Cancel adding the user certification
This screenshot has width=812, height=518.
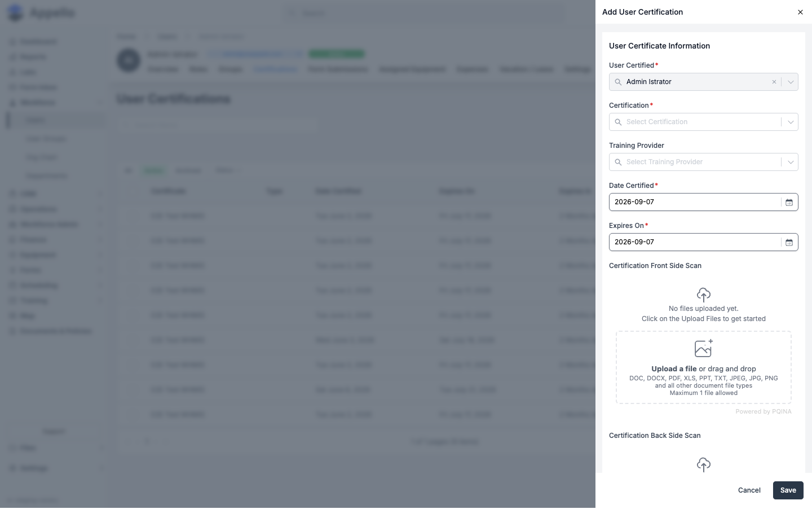749,490
